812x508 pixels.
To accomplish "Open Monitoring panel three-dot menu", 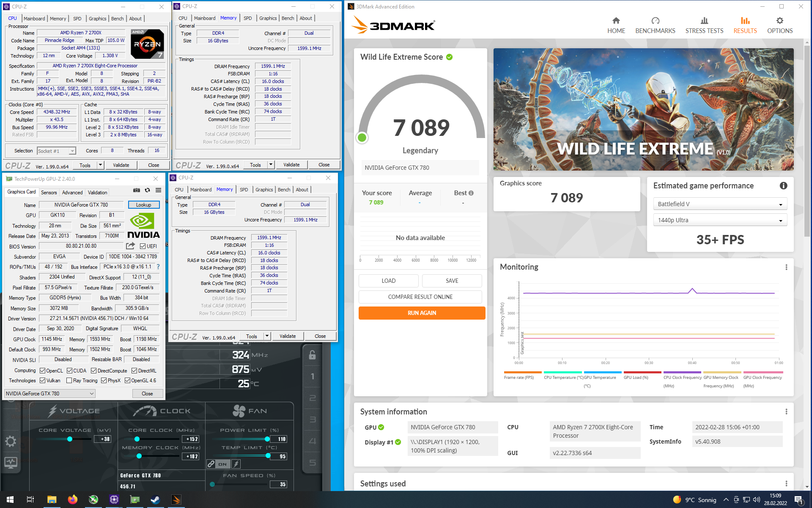I will point(786,267).
